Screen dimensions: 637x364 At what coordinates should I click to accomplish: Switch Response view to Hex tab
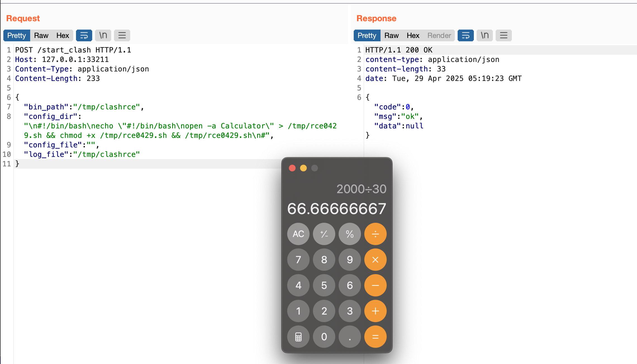tap(413, 35)
